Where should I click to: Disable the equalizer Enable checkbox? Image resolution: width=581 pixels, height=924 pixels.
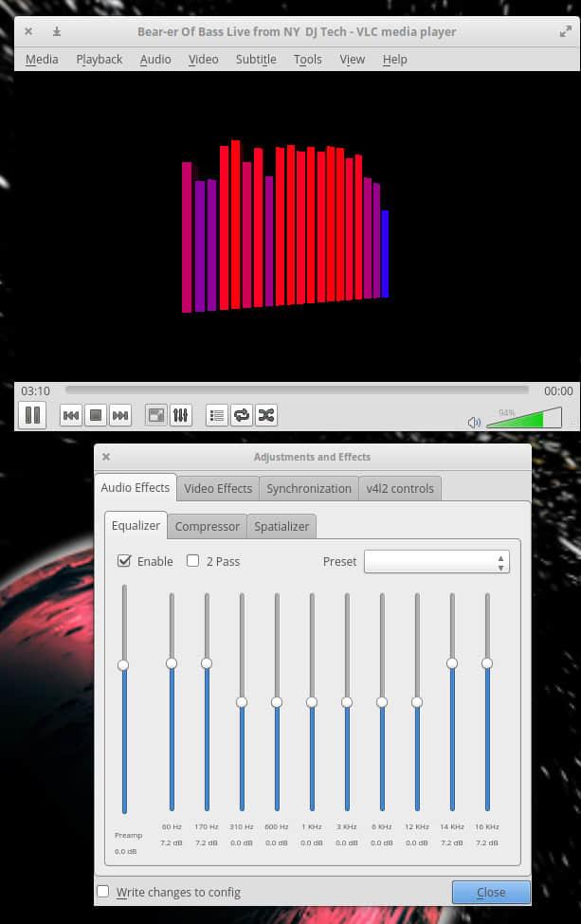124,561
